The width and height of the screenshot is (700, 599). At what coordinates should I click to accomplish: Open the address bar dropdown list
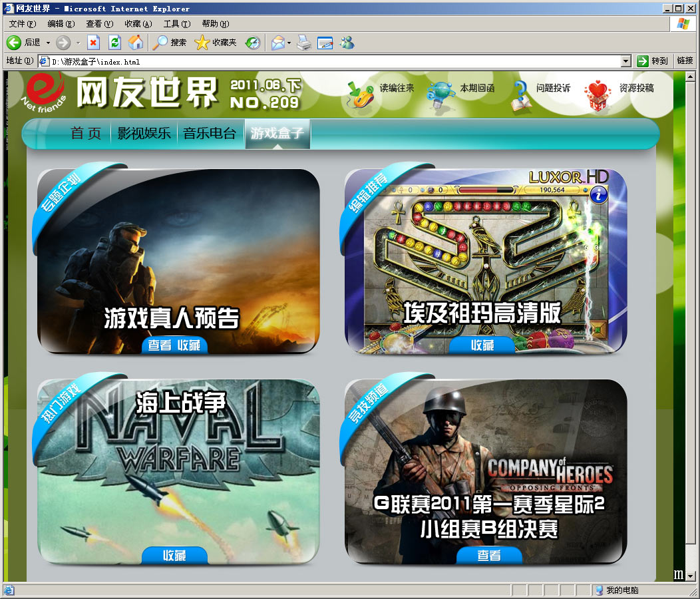coord(625,61)
